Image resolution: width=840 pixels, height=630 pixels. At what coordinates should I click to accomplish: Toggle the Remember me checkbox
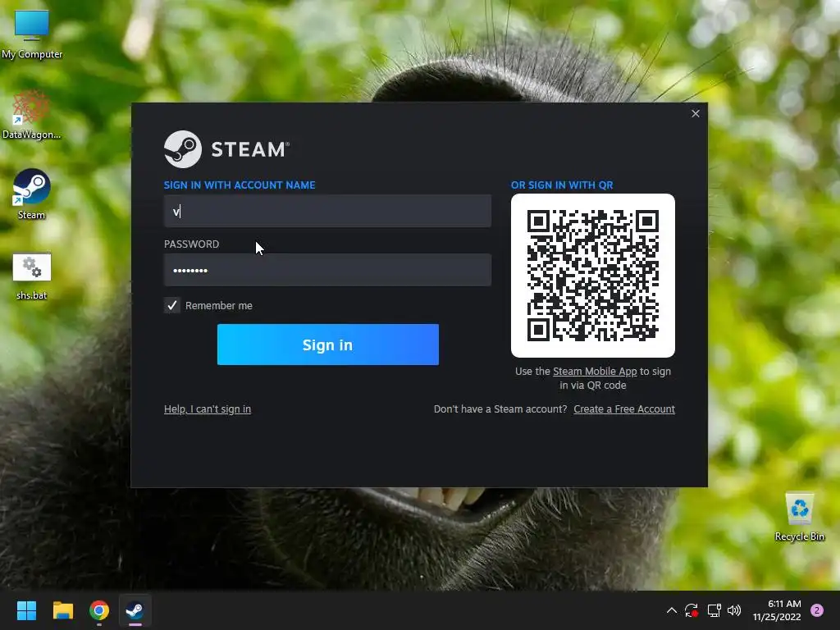coord(172,305)
